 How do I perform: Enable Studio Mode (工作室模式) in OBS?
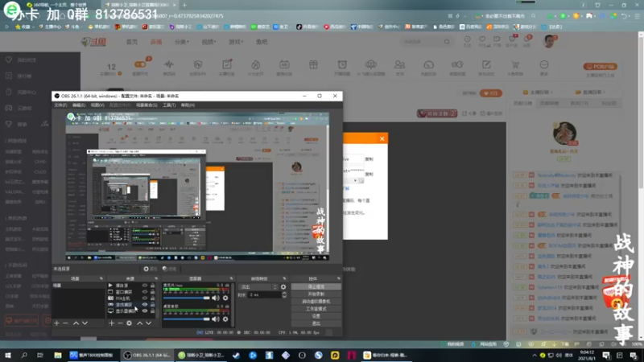[316, 309]
